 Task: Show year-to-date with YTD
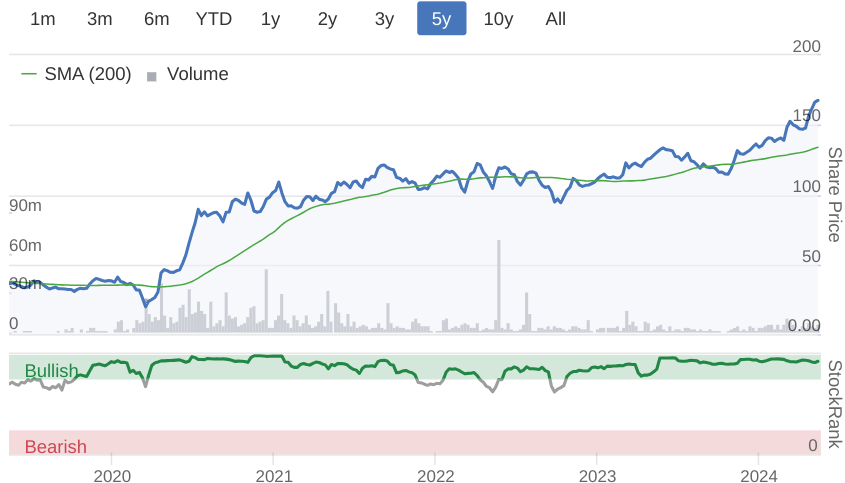click(x=213, y=19)
